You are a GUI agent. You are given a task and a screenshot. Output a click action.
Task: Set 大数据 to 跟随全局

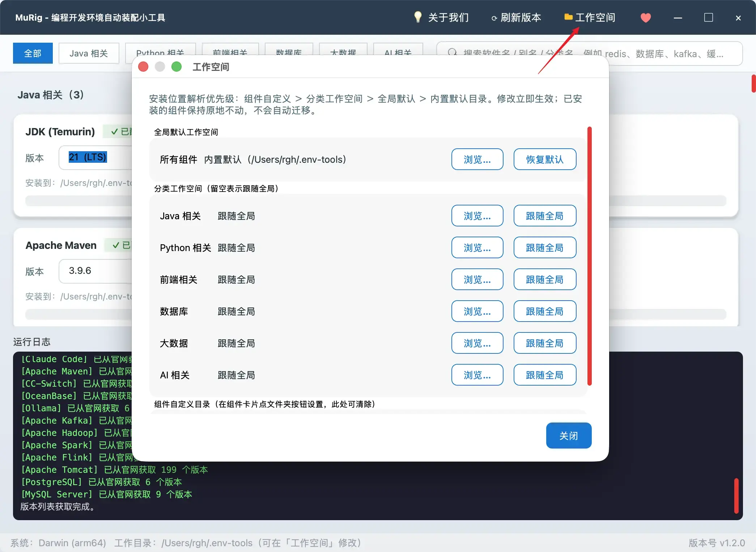point(545,343)
